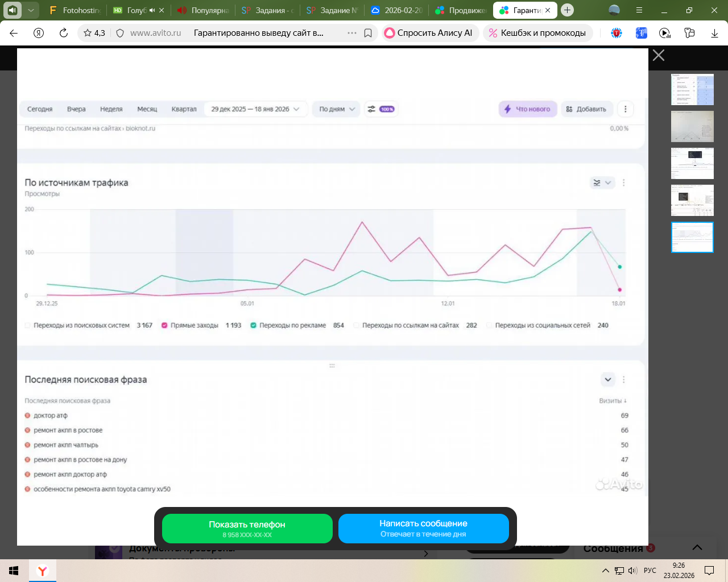Viewport: 728px width, 582px height.
Task: Click the blue Написать сообщение button
Action: point(423,529)
